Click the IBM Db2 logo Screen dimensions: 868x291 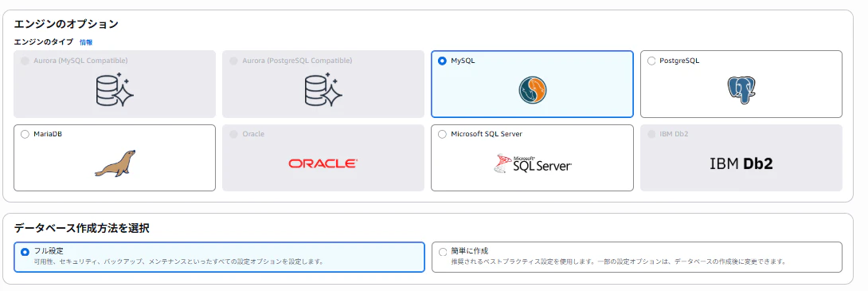click(741, 163)
